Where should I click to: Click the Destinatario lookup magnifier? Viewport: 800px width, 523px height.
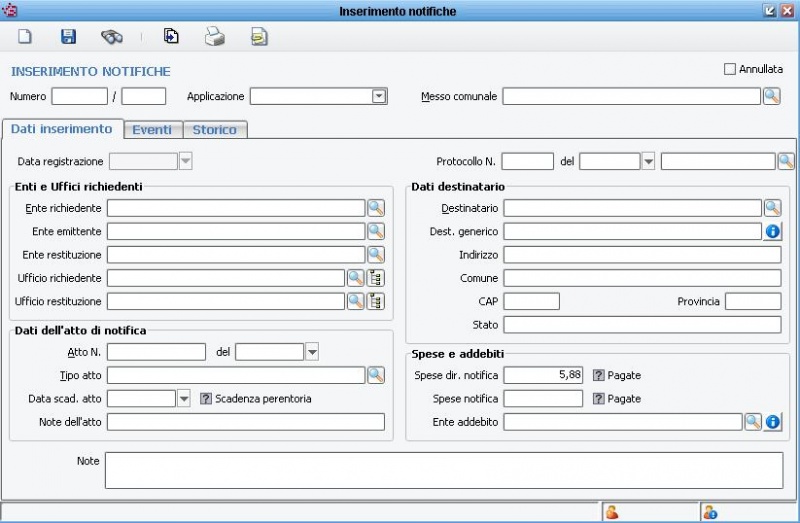[772, 208]
